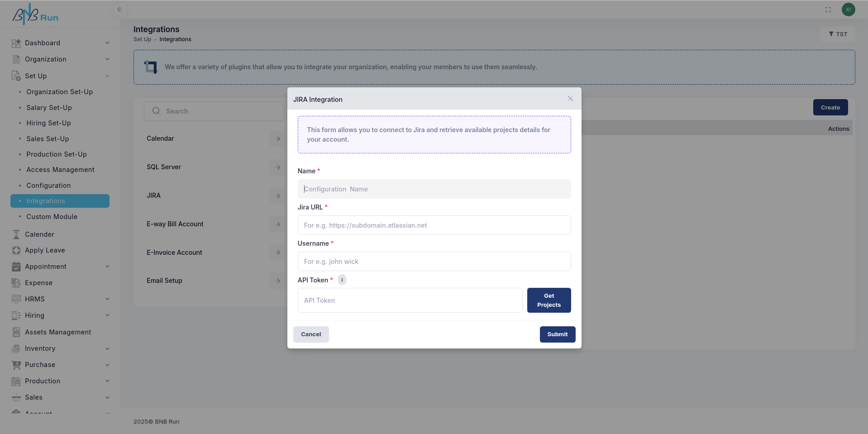Collapse the sidebar with double-chevron icon
This screenshot has height=434, width=868.
120,10
